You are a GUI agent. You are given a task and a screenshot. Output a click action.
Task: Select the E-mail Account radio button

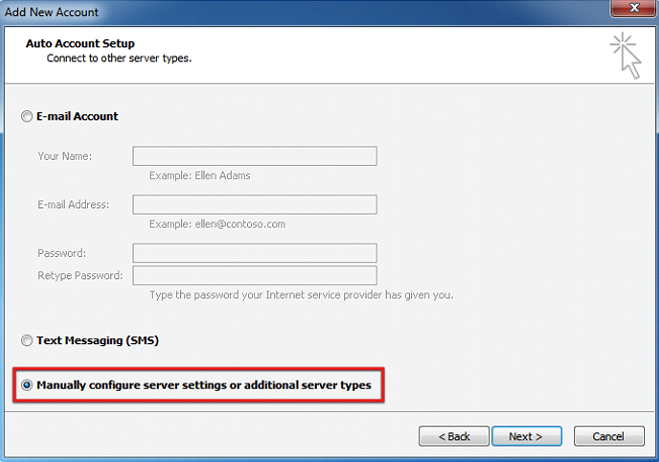point(27,116)
